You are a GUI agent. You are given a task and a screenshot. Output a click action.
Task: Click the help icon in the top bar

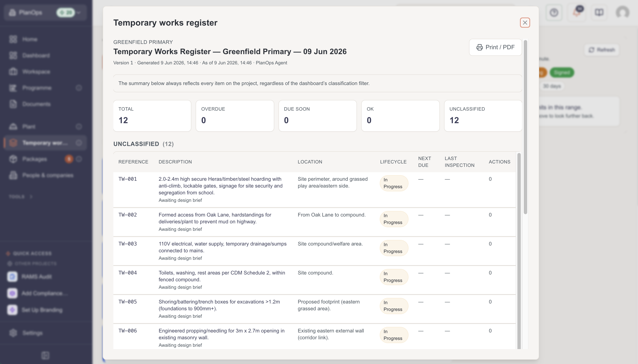pos(554,12)
